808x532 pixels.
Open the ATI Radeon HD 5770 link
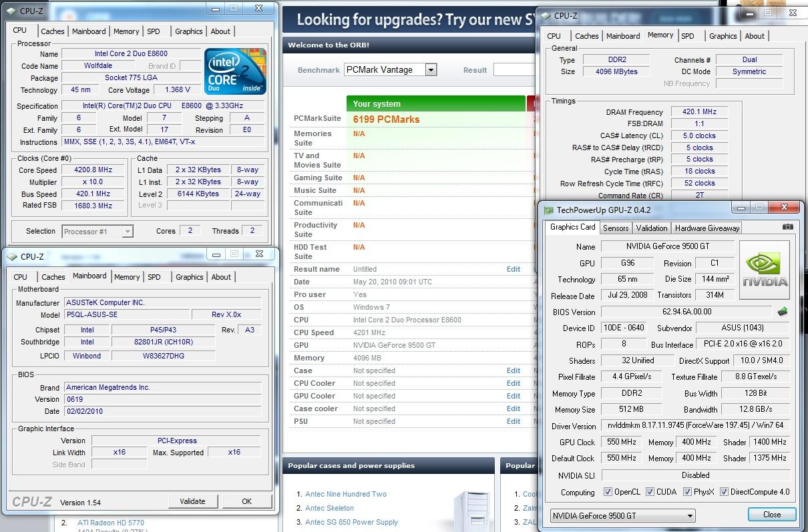[111, 523]
